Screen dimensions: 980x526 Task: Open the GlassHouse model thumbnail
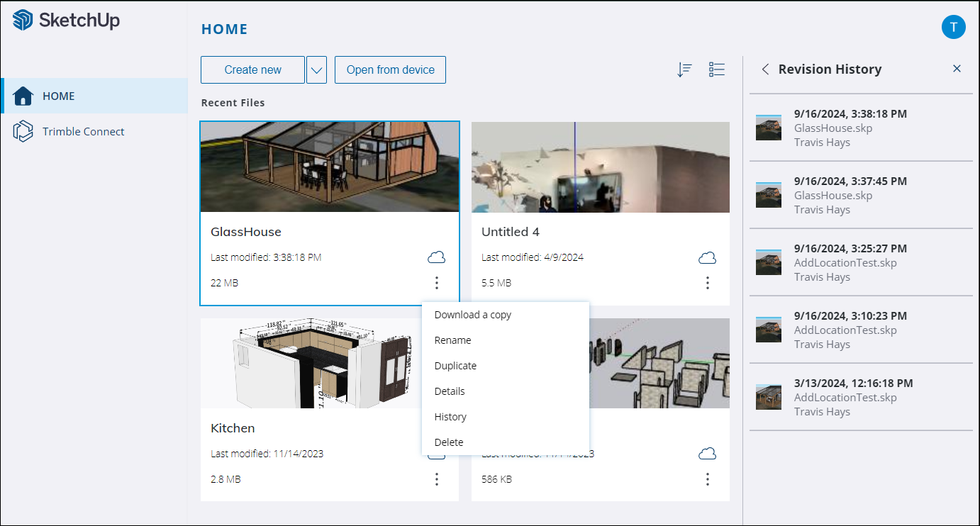[330, 167]
